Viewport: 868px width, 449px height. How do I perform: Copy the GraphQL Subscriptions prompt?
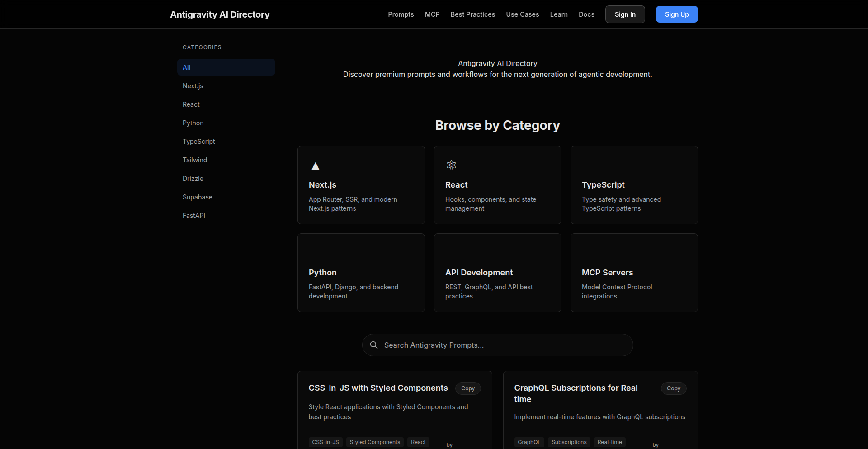click(x=673, y=388)
